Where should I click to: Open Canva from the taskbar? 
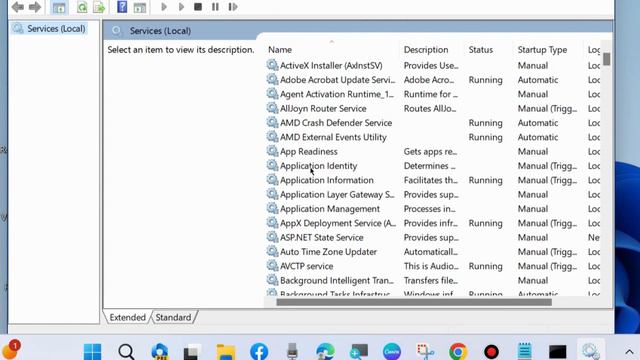[x=391, y=351]
